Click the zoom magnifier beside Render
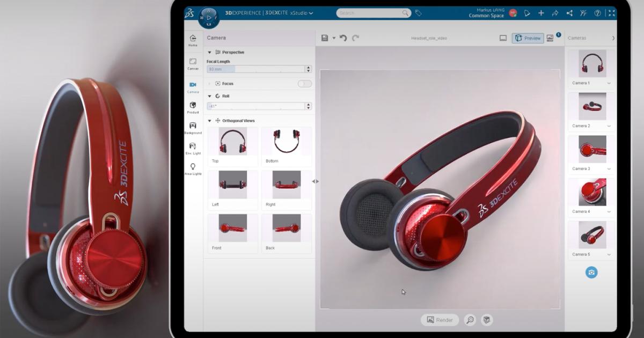This screenshot has width=644, height=338. [x=470, y=320]
